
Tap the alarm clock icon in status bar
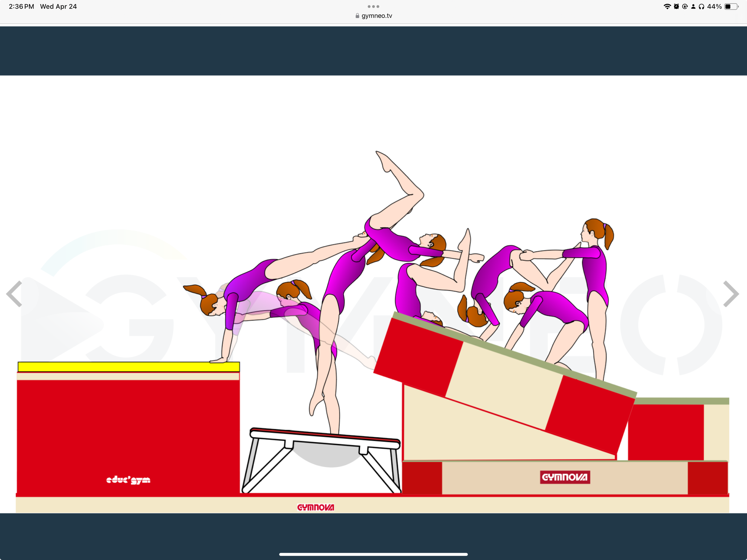click(x=676, y=6)
